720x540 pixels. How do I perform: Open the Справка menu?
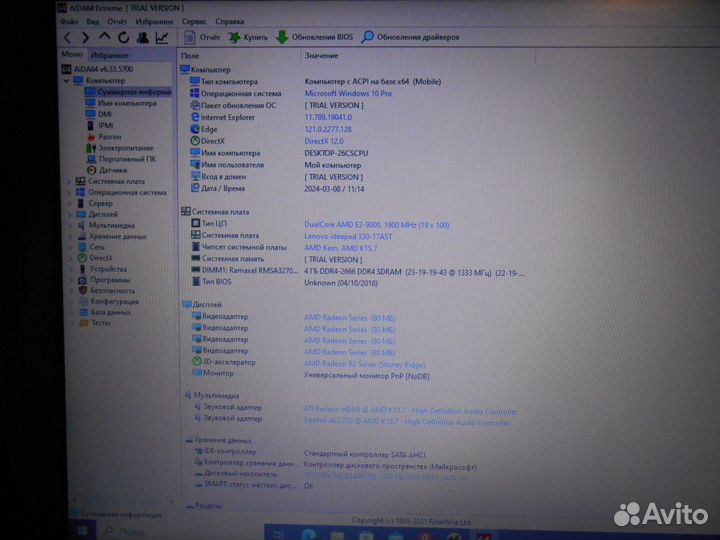230,22
